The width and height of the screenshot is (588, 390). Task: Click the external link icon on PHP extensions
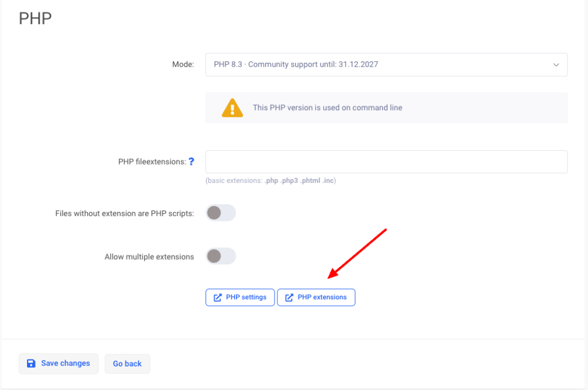289,298
